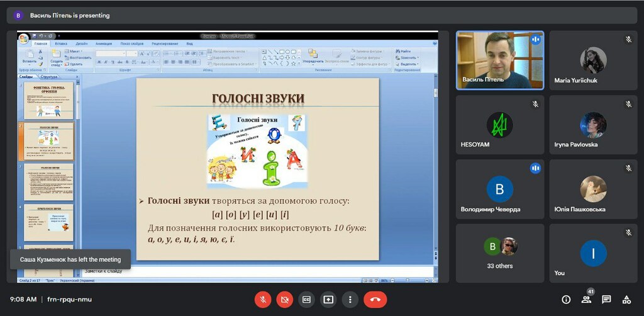Click the Найти find button
The height and width of the screenshot is (316, 644).
click(x=403, y=52)
